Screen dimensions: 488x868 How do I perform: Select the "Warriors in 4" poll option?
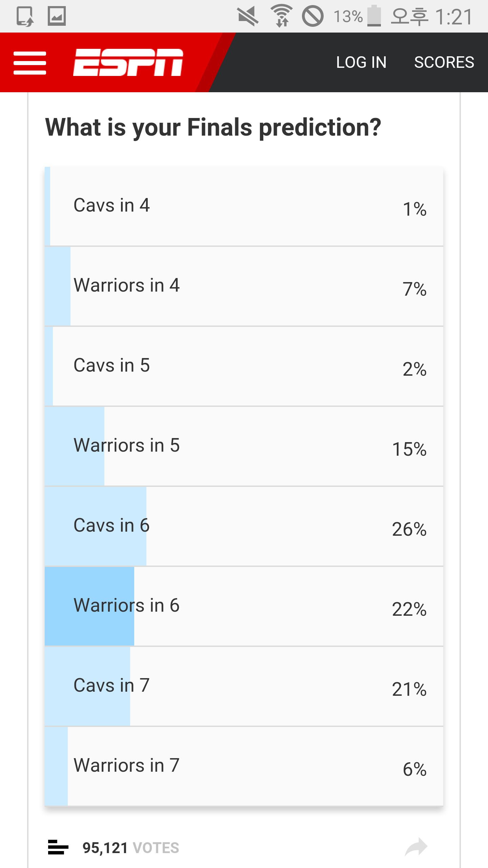244,286
